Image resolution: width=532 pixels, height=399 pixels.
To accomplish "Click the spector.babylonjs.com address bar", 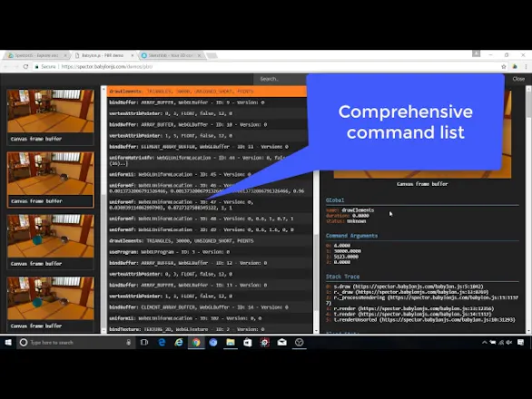I will pyautogui.click(x=265, y=67).
